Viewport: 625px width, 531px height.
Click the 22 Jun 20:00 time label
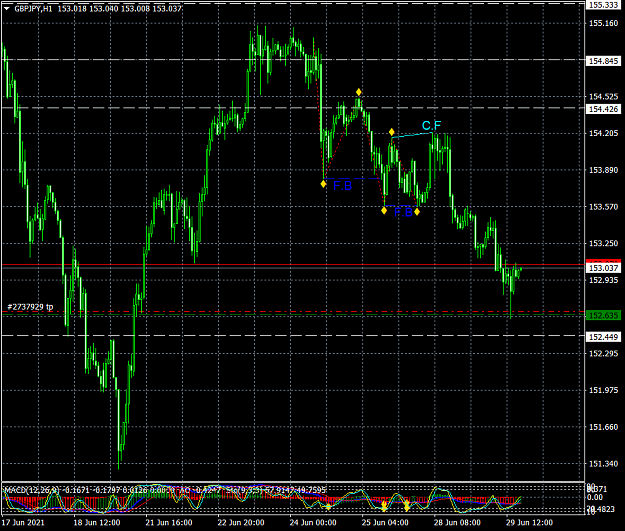pyautogui.click(x=241, y=523)
